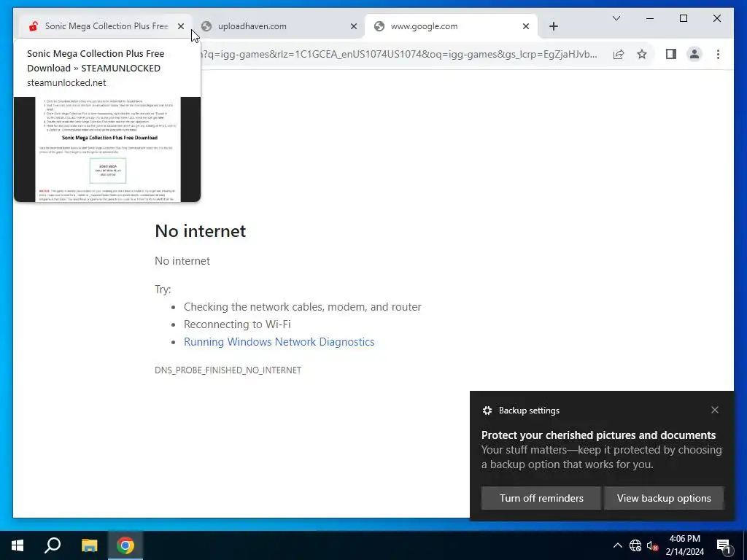Close the www.google.com tab

(x=526, y=26)
